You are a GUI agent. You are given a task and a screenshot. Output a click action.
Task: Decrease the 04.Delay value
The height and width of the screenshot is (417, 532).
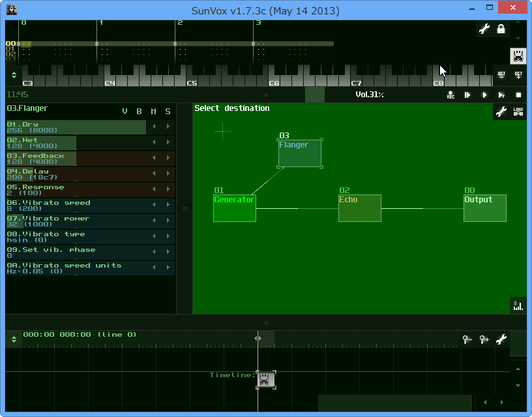(x=154, y=173)
